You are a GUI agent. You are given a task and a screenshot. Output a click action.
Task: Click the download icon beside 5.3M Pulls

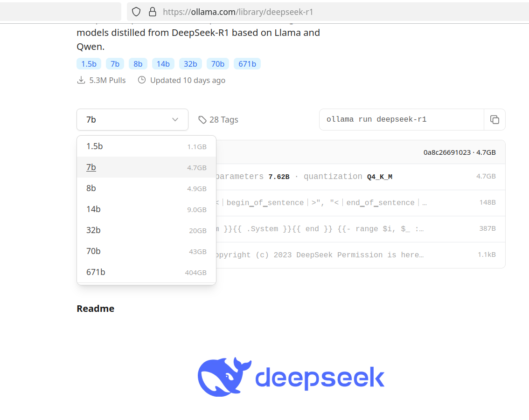(x=81, y=80)
